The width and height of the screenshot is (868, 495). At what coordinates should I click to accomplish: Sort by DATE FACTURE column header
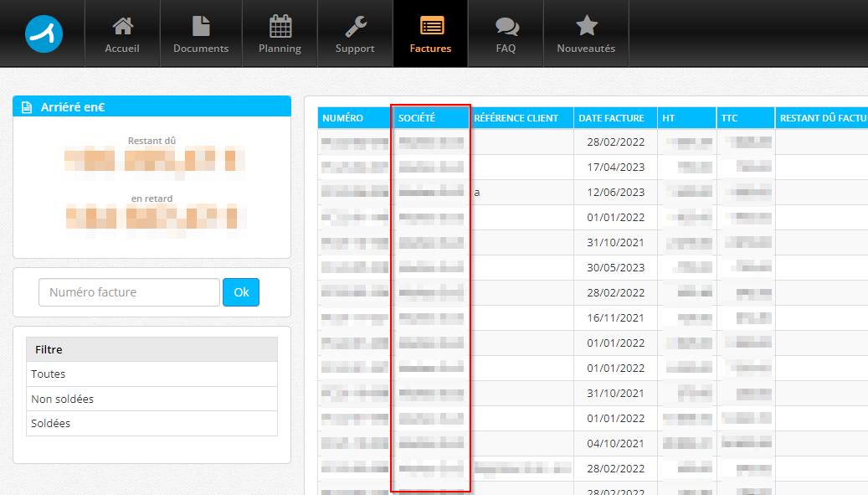point(611,118)
